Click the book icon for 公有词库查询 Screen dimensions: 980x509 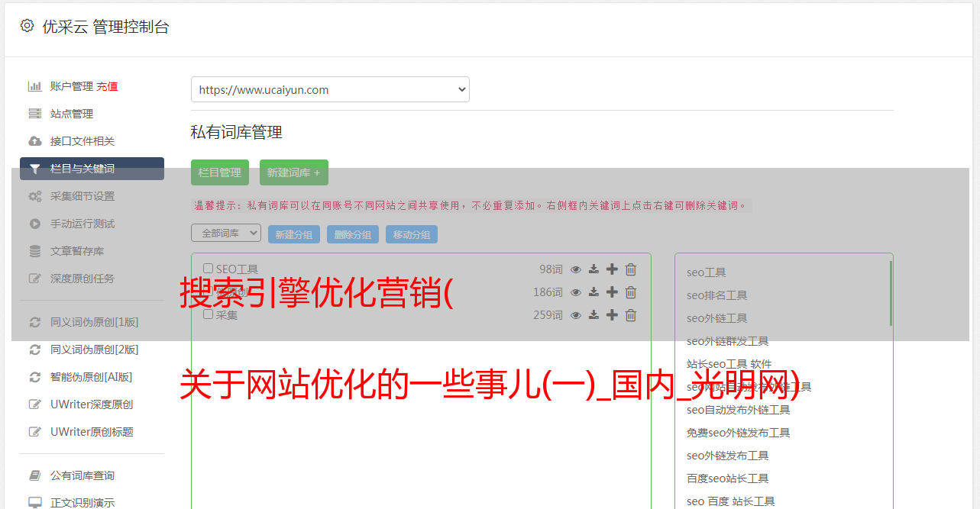tap(35, 475)
